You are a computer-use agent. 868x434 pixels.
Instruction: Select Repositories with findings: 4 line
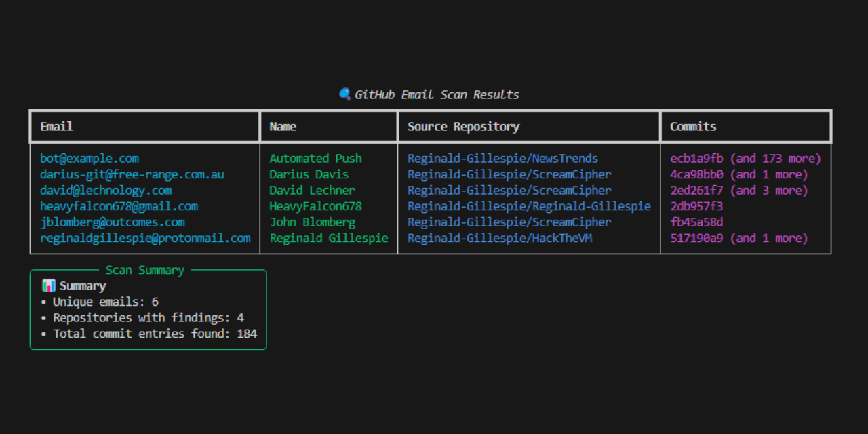[x=142, y=317]
